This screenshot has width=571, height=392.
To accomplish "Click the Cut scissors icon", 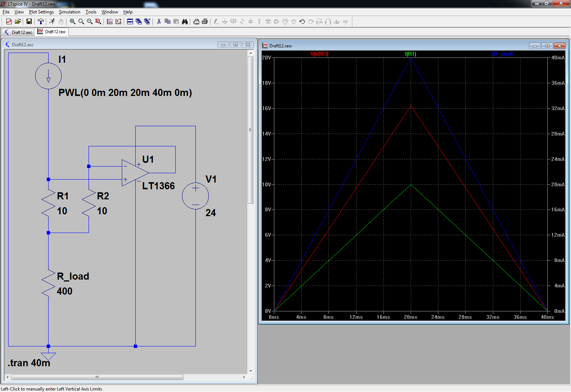I will 159,22.
